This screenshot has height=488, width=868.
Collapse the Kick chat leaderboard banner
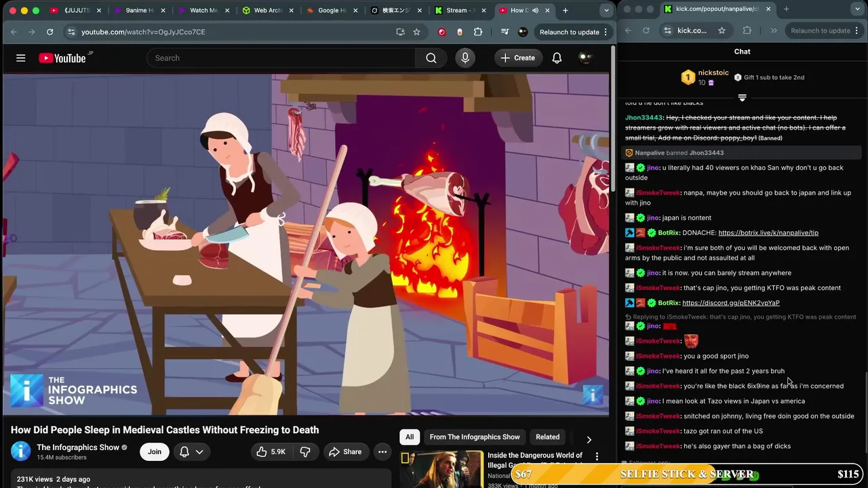742,98
